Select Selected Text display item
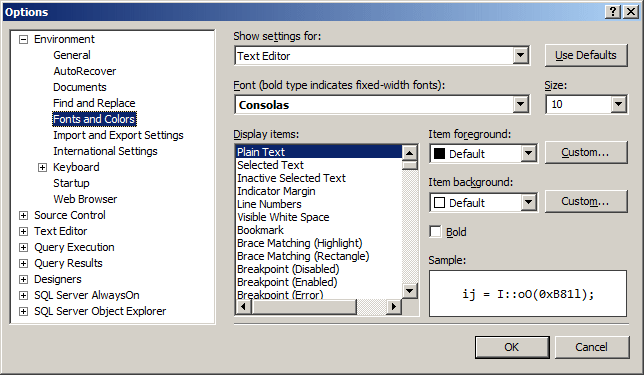The height and width of the screenshot is (375, 644). pyautogui.click(x=319, y=165)
